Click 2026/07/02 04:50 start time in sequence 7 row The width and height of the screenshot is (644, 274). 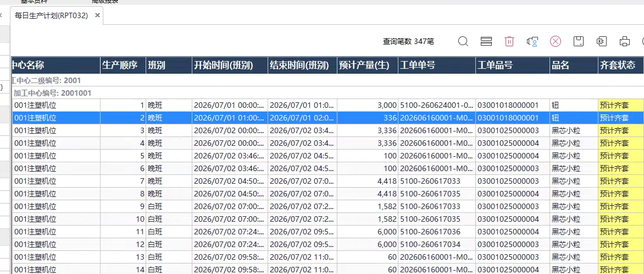point(230,181)
